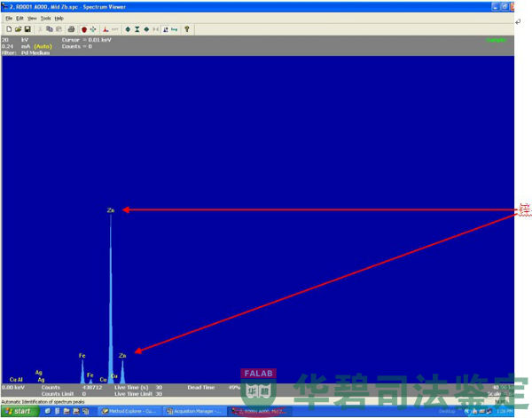
Task: Click the 'Live Time (s)' label
Action: [x=131, y=388]
